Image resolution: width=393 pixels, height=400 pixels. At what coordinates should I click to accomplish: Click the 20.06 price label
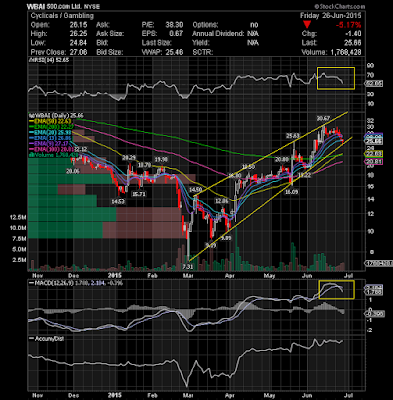73,171
